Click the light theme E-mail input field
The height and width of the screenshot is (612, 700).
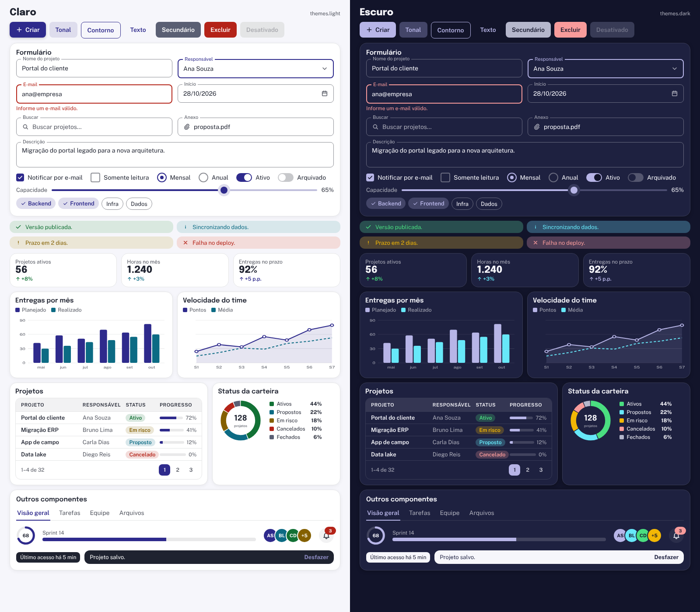(94, 94)
